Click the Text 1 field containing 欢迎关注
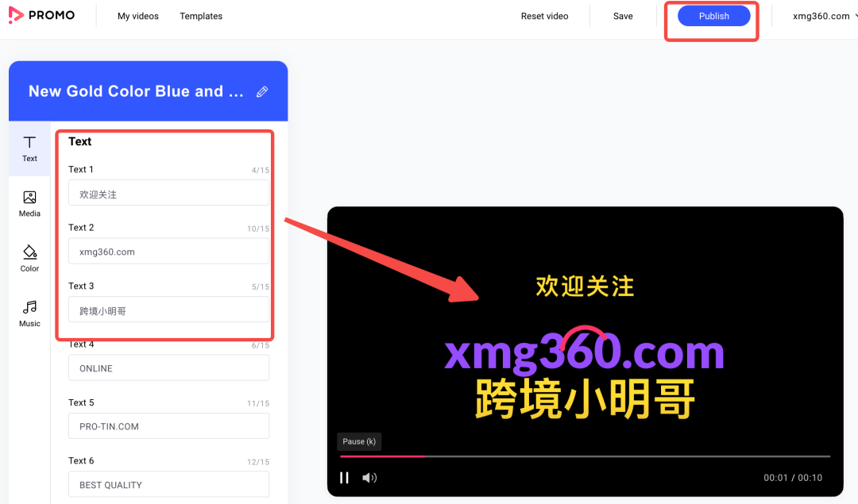This screenshot has width=858, height=504. point(168,193)
